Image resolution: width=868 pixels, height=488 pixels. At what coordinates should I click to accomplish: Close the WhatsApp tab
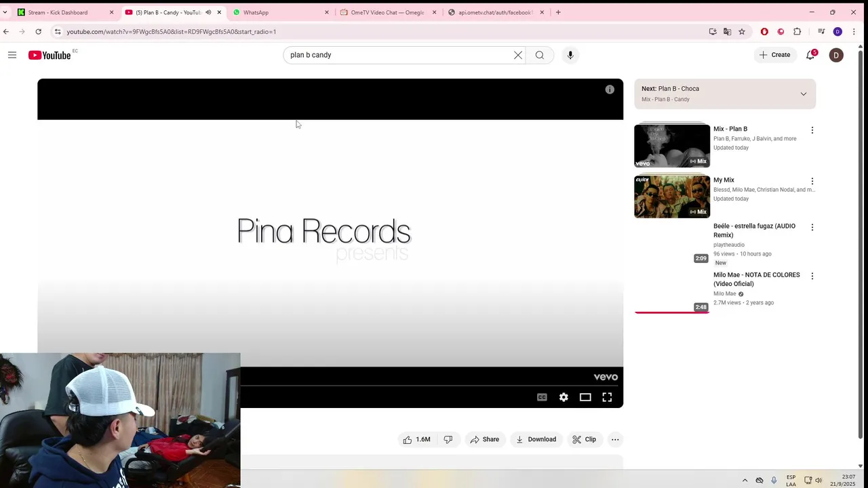click(327, 12)
